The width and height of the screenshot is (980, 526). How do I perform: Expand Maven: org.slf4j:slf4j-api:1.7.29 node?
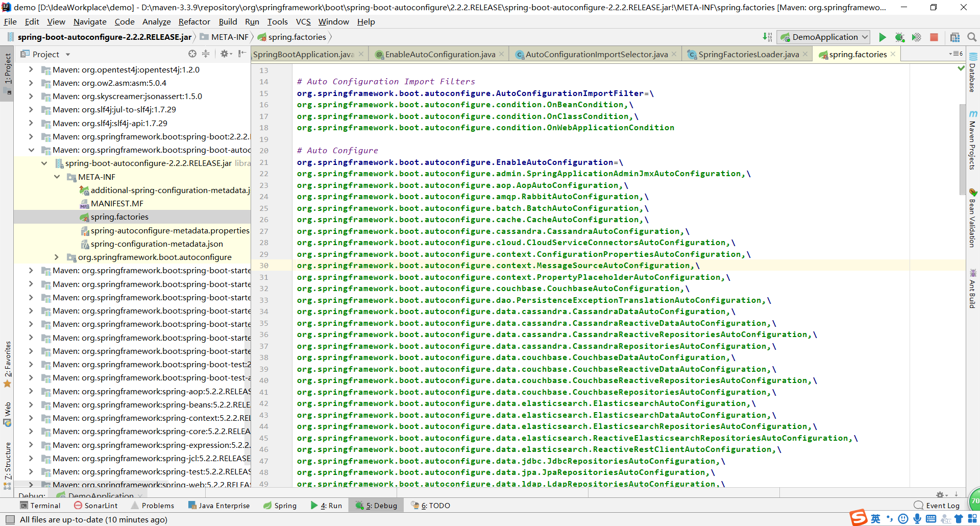coord(31,123)
